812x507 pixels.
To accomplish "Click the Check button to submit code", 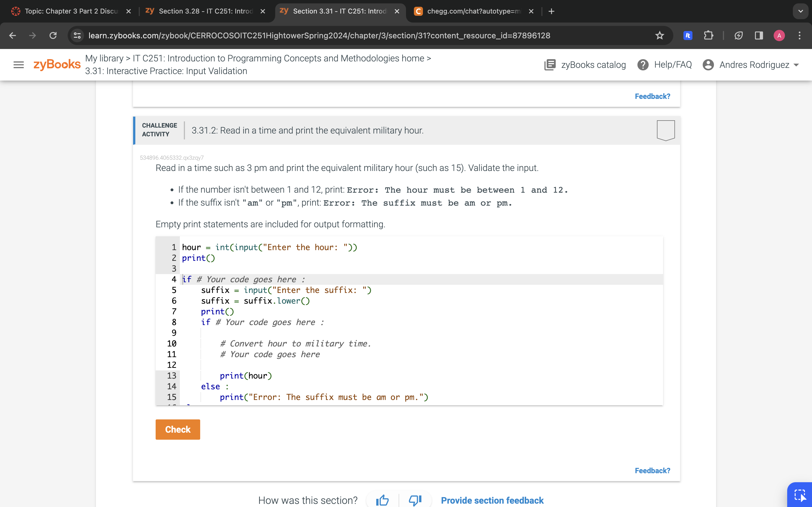I will pos(178,429).
